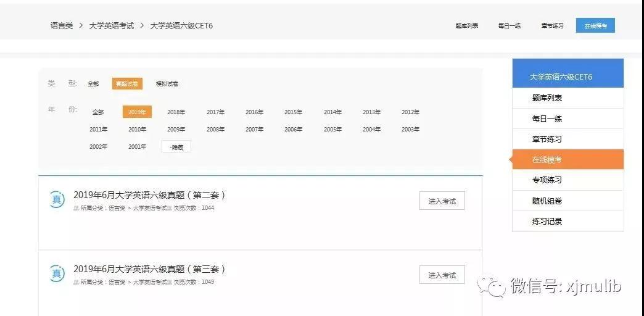Open 在线模考 tab in top navigation
644x316 pixels.
(x=595, y=26)
